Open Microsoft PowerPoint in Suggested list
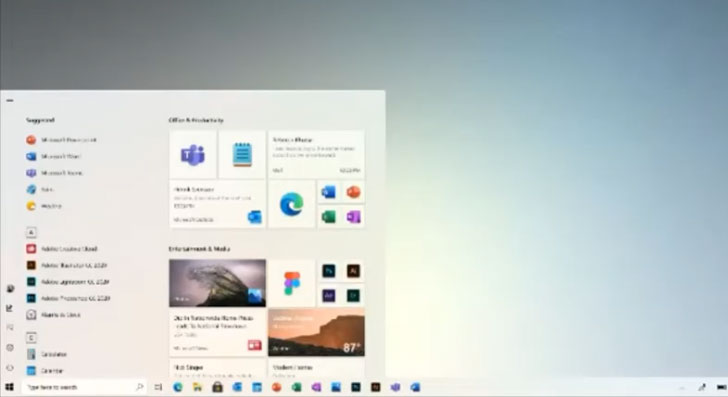 tap(61, 140)
